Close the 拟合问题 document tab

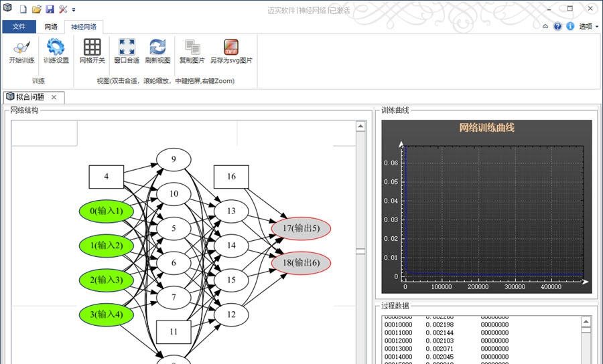[54, 97]
